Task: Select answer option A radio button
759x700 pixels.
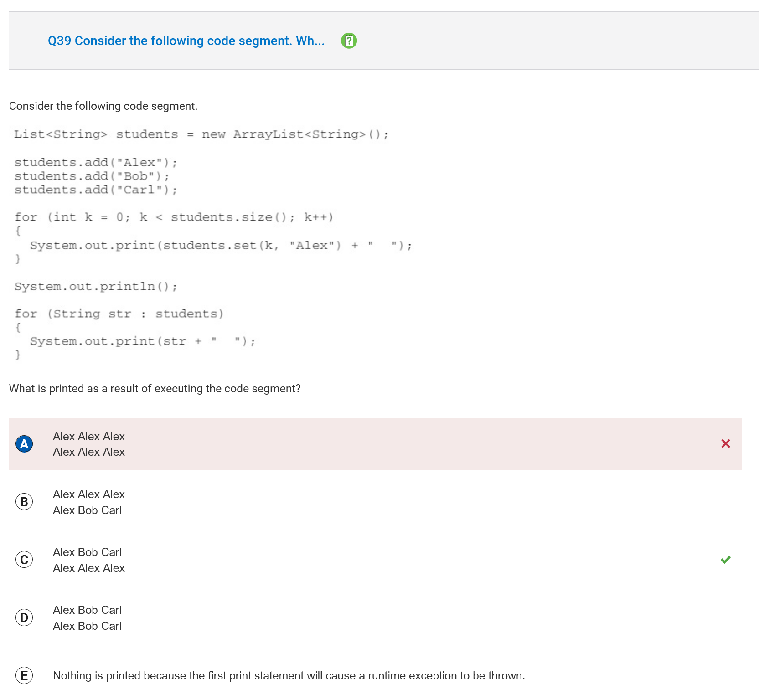Action: coord(24,444)
